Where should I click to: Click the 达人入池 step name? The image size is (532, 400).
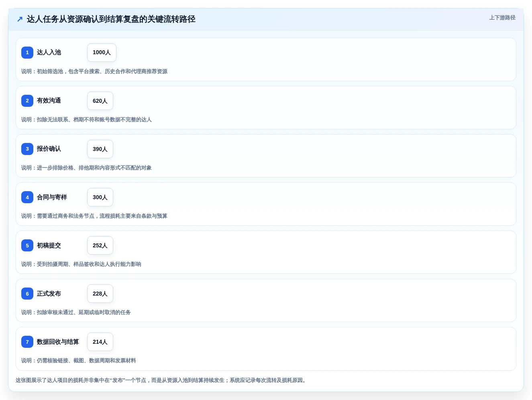49,53
